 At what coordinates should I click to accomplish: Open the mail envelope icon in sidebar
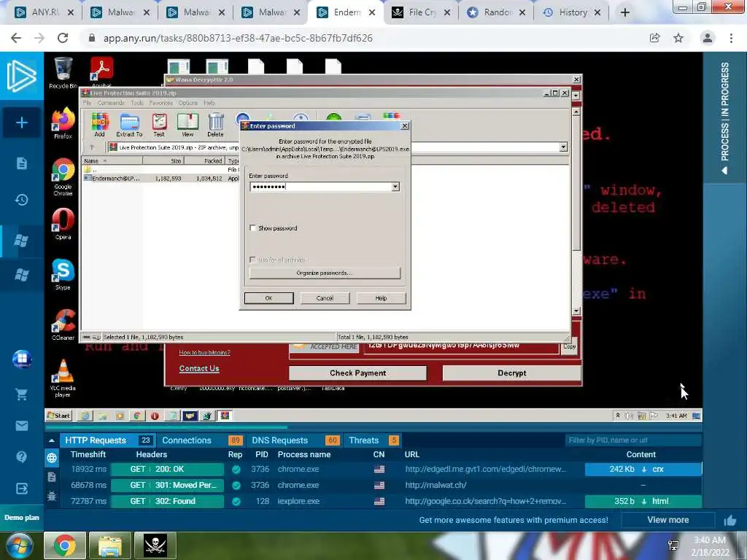pos(21,426)
